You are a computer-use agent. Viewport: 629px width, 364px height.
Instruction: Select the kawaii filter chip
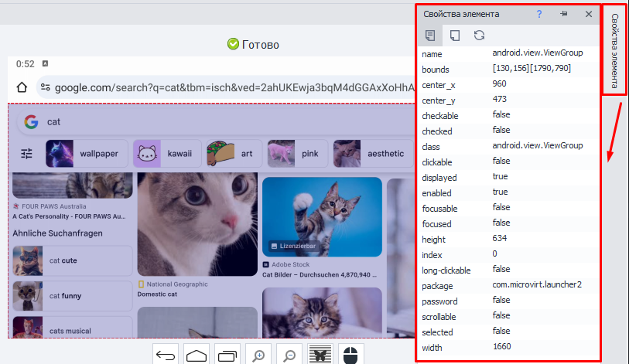[x=167, y=154]
